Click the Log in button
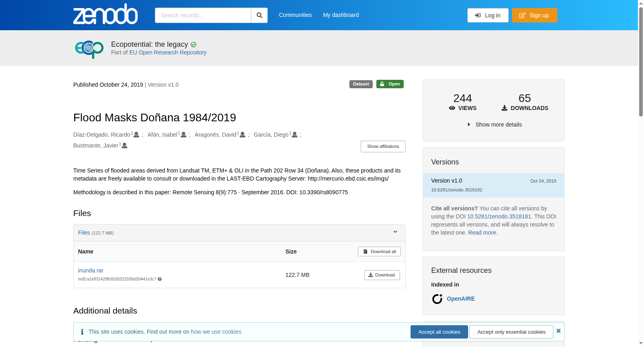Image resolution: width=644 pixels, height=347 pixels. [x=488, y=15]
